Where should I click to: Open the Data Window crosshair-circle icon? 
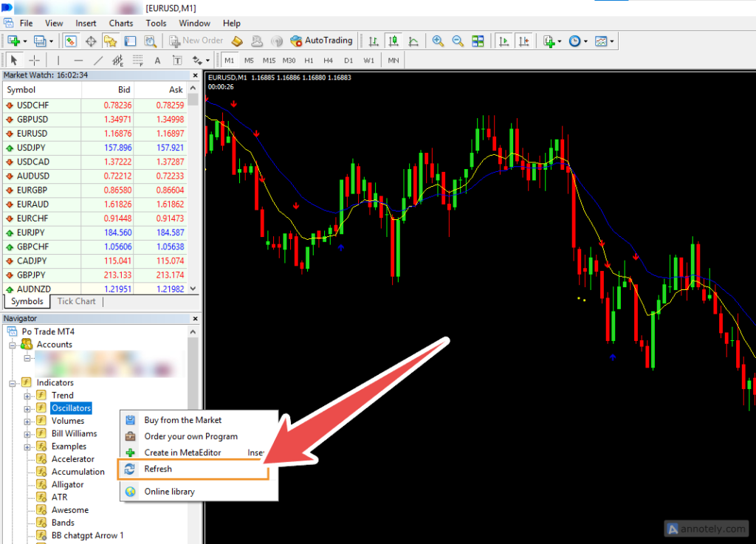tap(91, 41)
